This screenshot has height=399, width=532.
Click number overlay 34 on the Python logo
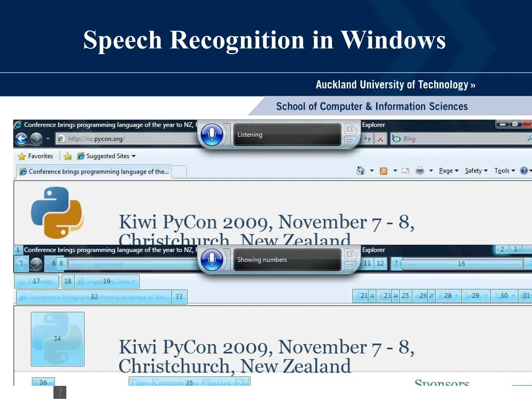57,339
